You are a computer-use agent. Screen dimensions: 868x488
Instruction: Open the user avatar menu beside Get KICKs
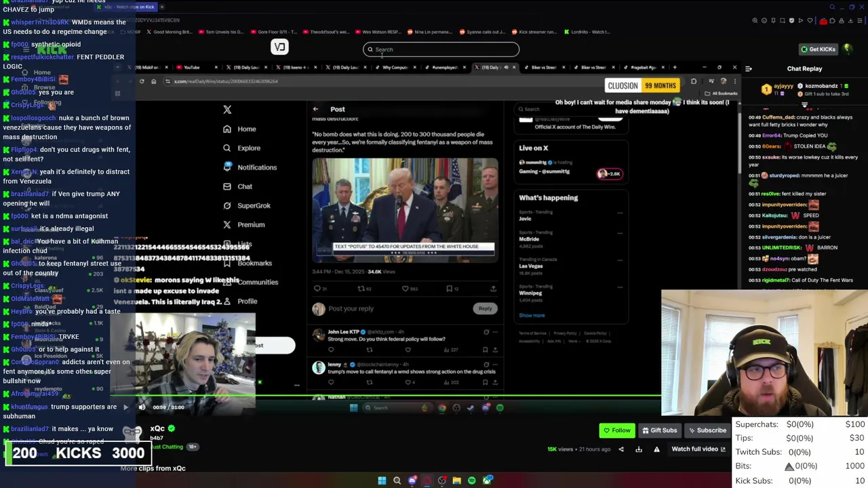pos(847,49)
